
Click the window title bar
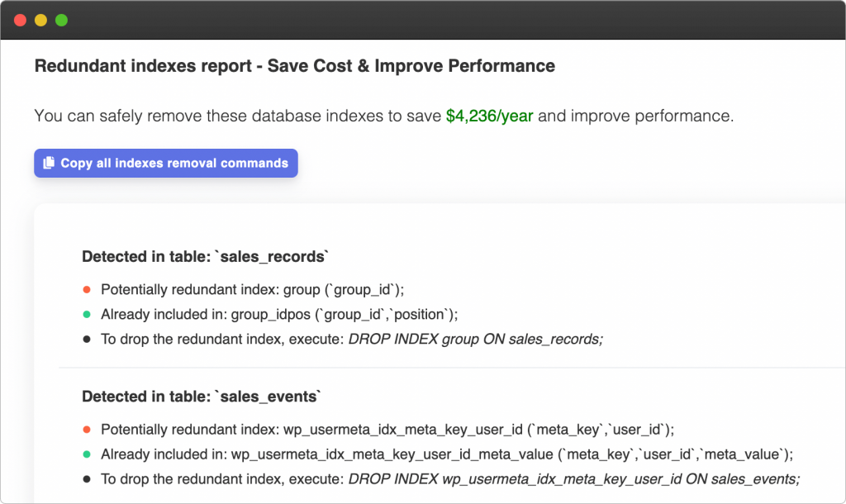coord(423,20)
